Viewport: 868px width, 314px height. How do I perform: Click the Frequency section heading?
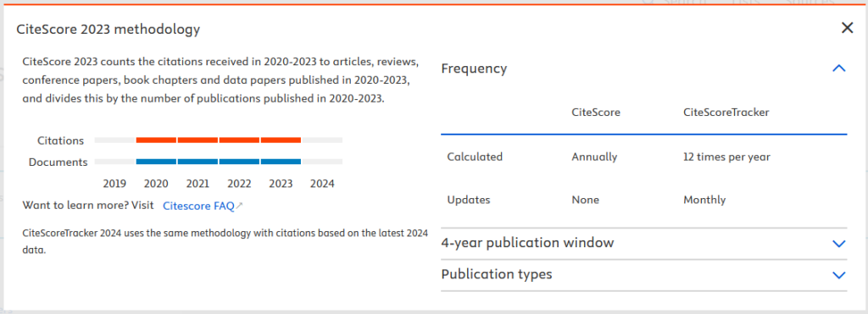(x=474, y=69)
